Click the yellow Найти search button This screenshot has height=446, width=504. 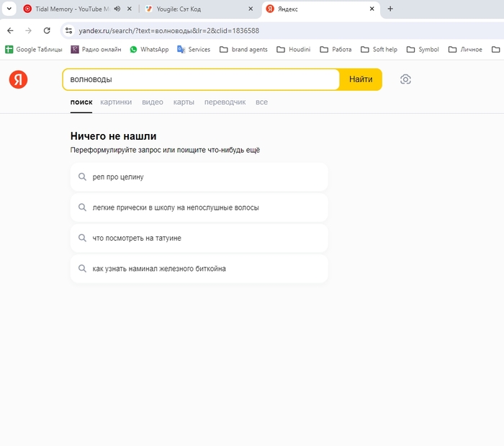[x=361, y=79]
